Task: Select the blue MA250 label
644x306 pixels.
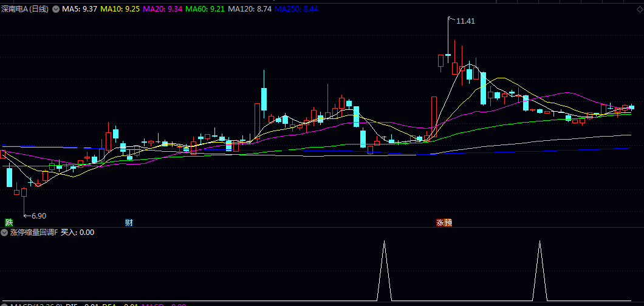Action: [x=296, y=10]
